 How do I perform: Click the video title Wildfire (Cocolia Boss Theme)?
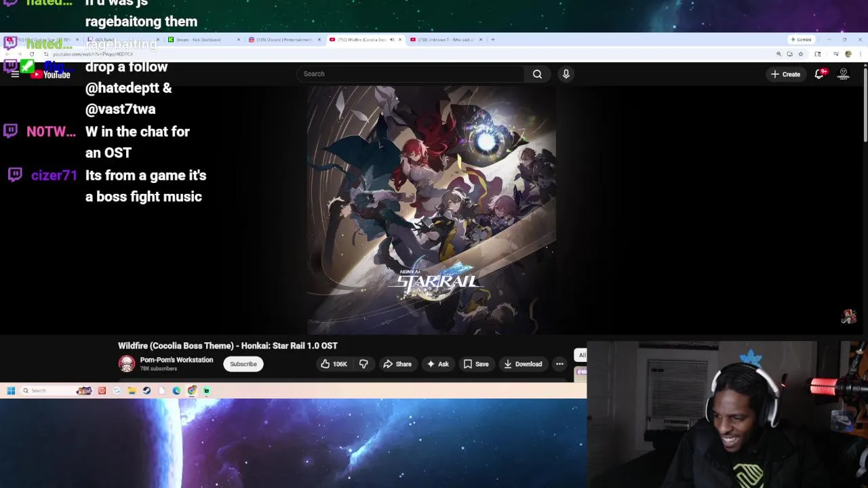point(228,346)
